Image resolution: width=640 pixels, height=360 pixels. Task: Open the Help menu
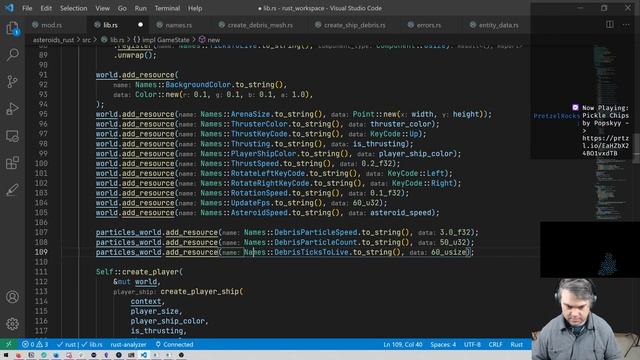click(x=195, y=8)
